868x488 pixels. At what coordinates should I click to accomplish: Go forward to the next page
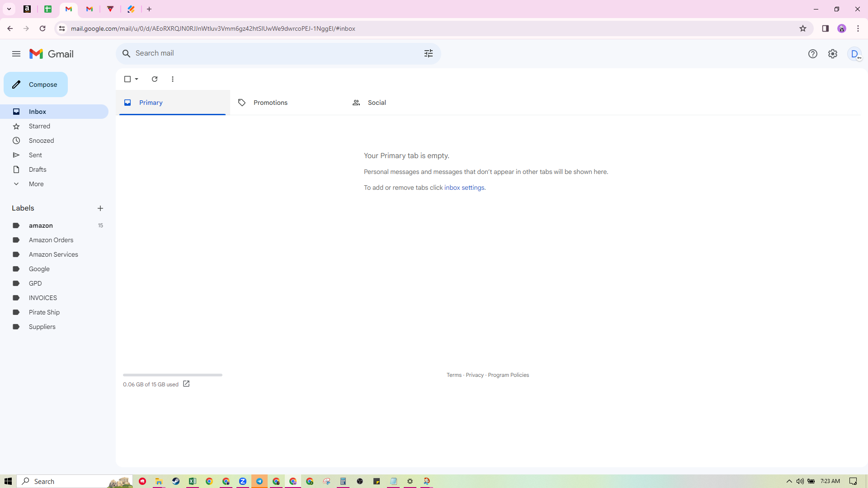pos(26,28)
